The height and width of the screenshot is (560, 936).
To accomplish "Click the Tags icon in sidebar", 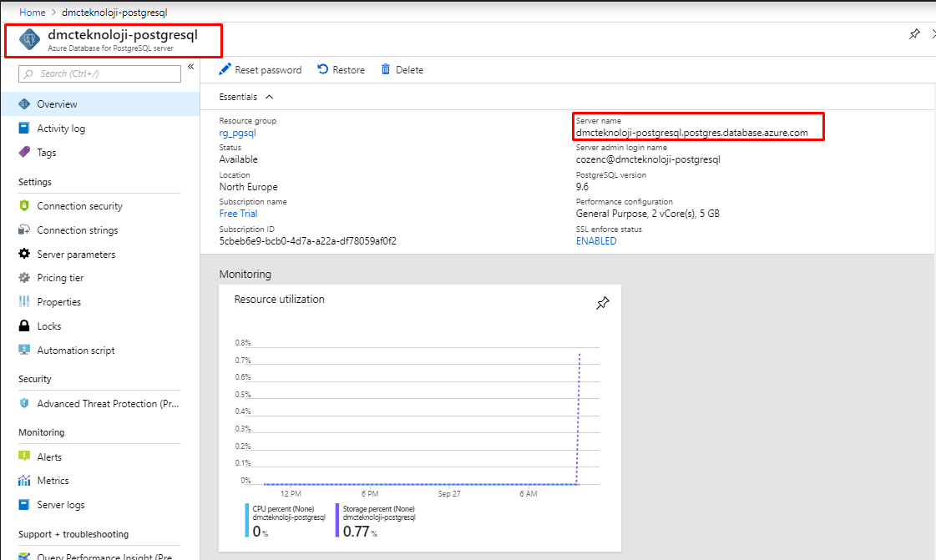I will point(24,152).
